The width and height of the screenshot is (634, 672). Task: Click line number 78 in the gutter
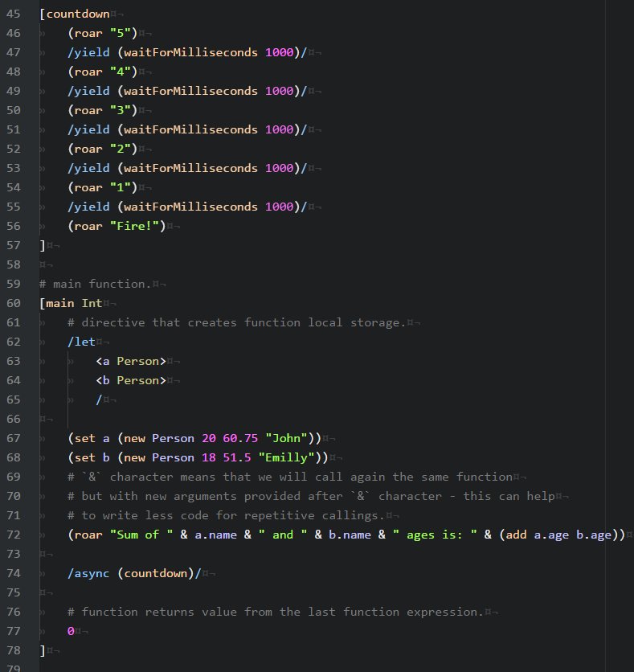[x=14, y=650]
